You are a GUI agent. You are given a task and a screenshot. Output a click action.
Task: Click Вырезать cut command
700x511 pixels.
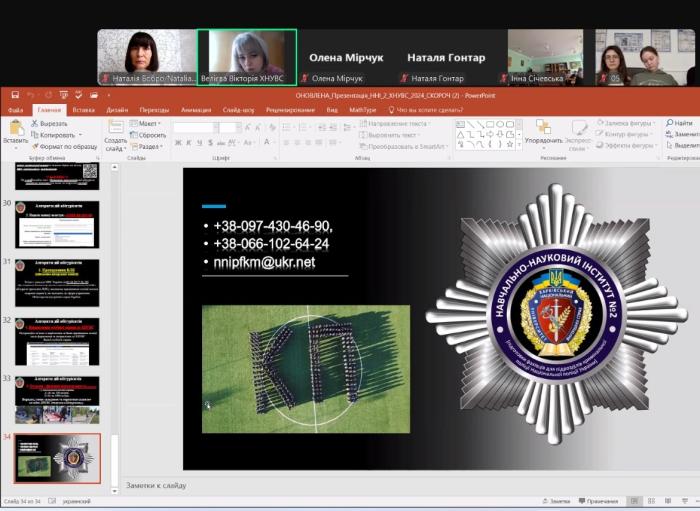[53, 123]
